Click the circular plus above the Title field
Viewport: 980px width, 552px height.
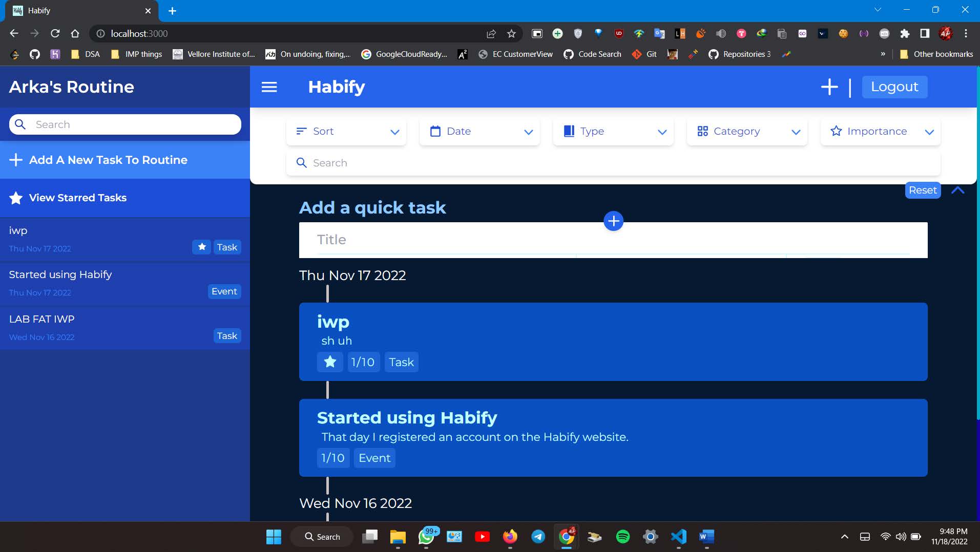(613, 221)
